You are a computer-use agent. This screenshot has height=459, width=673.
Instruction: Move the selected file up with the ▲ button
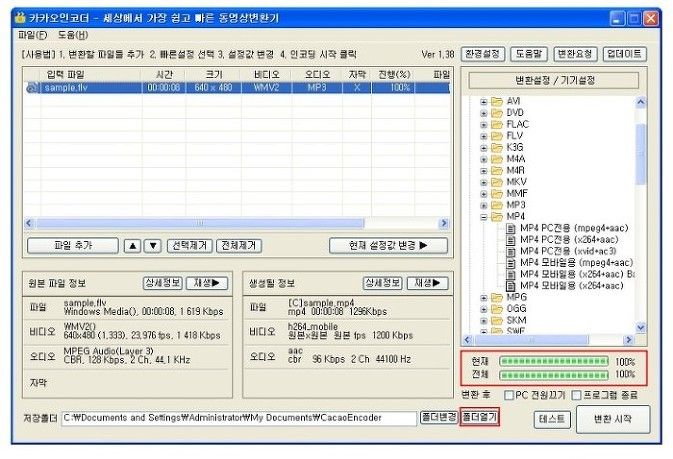[x=133, y=246]
